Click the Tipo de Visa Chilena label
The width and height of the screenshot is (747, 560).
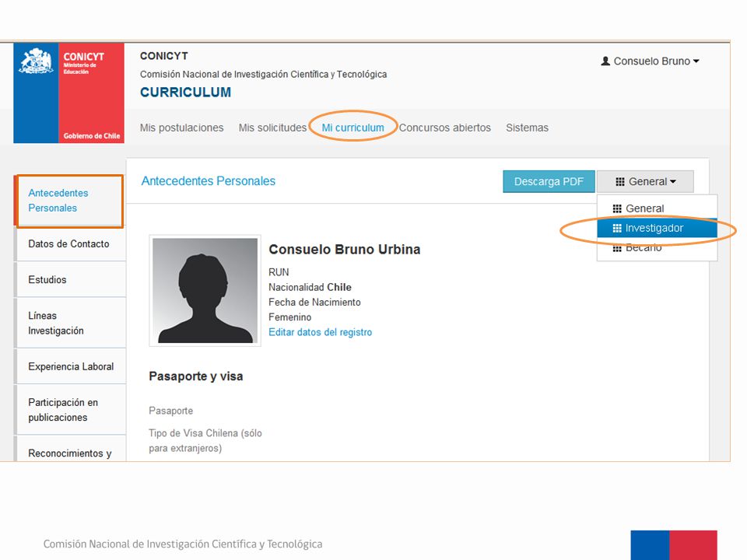pyautogui.click(x=205, y=440)
